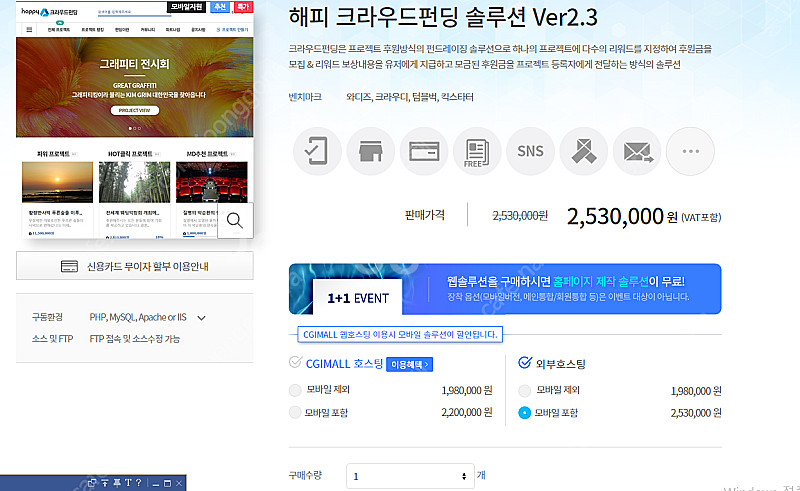
Task: Select 외부호스팅 모바일 제외 option
Action: [524, 391]
